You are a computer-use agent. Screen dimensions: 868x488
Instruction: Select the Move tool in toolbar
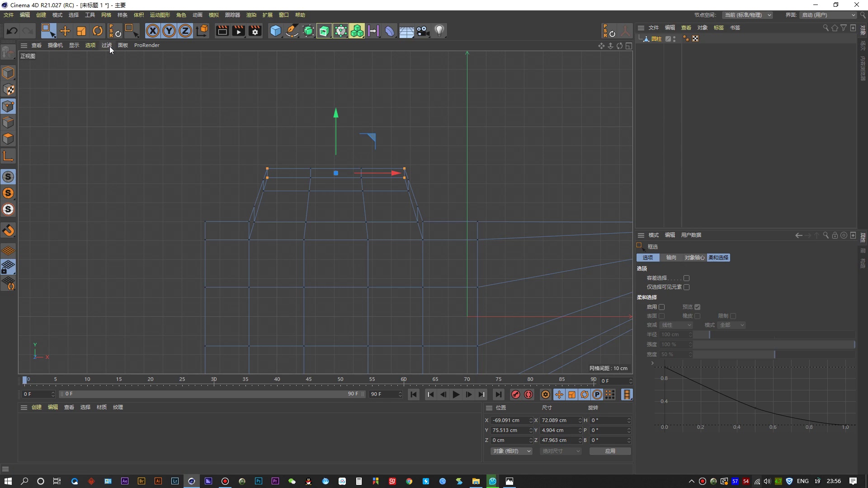coord(65,31)
